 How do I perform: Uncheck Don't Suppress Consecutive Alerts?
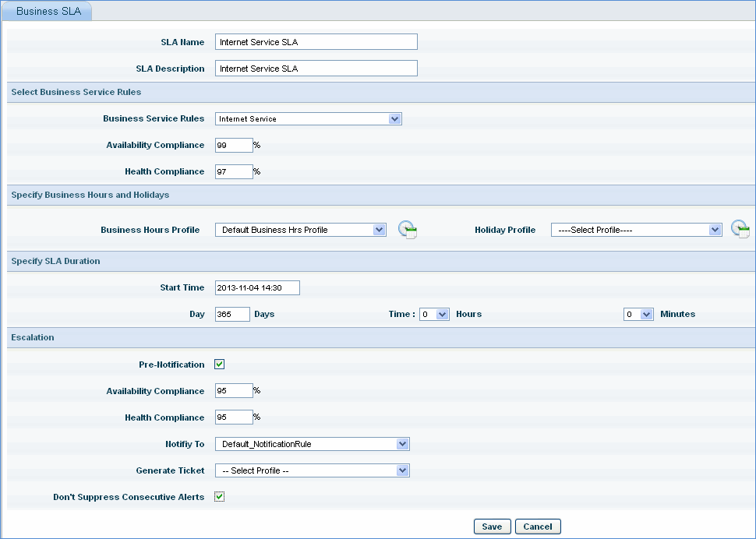pyautogui.click(x=220, y=497)
